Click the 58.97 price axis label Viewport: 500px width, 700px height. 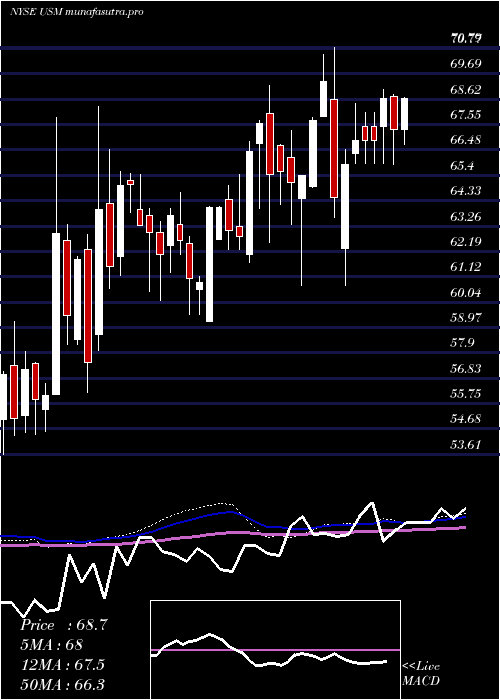(x=466, y=318)
